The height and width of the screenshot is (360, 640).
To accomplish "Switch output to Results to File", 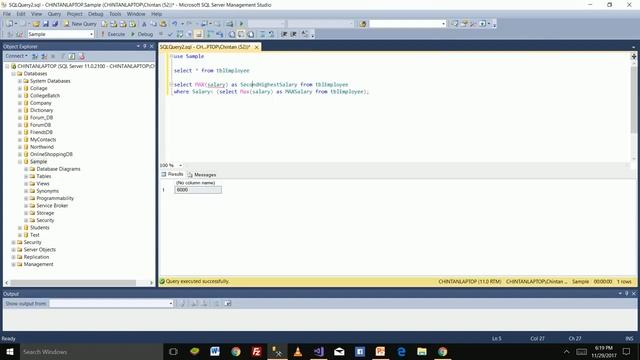I will tap(251, 34).
